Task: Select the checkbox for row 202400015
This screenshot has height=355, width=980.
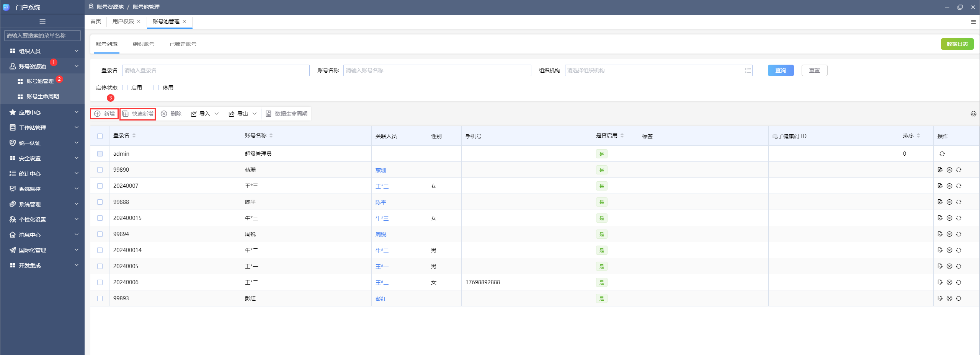Action: 100,218
